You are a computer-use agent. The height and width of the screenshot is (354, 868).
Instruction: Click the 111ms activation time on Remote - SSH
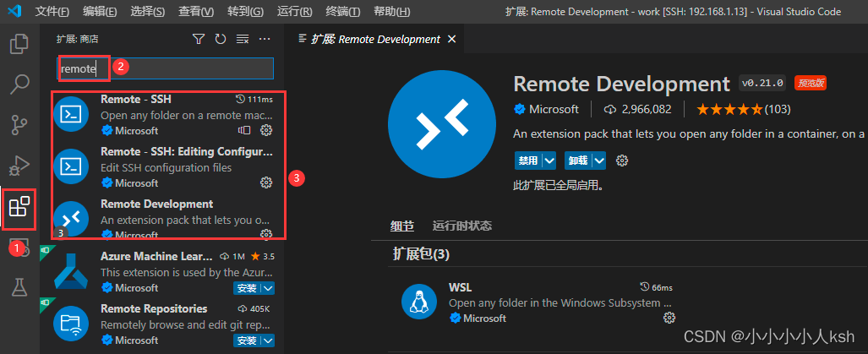point(254,100)
